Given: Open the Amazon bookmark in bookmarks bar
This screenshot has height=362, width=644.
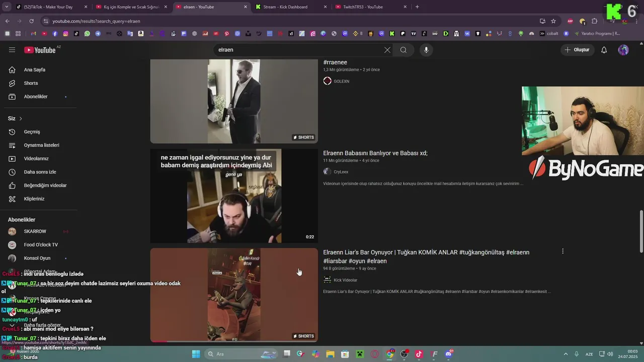Looking at the screenshot, I should pos(141,34).
